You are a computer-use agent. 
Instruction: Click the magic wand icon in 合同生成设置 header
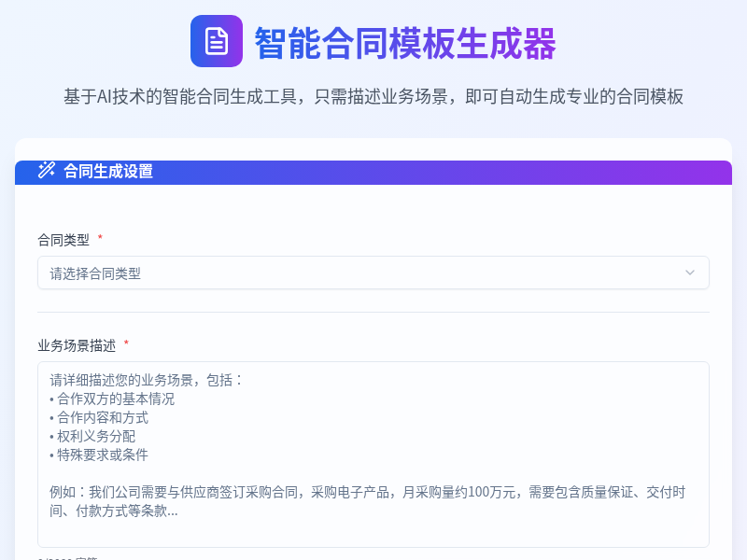pyautogui.click(x=47, y=171)
